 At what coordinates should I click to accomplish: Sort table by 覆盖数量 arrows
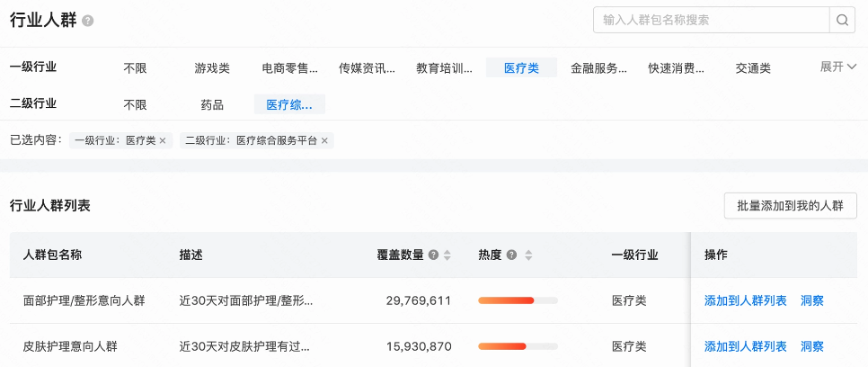click(x=447, y=255)
